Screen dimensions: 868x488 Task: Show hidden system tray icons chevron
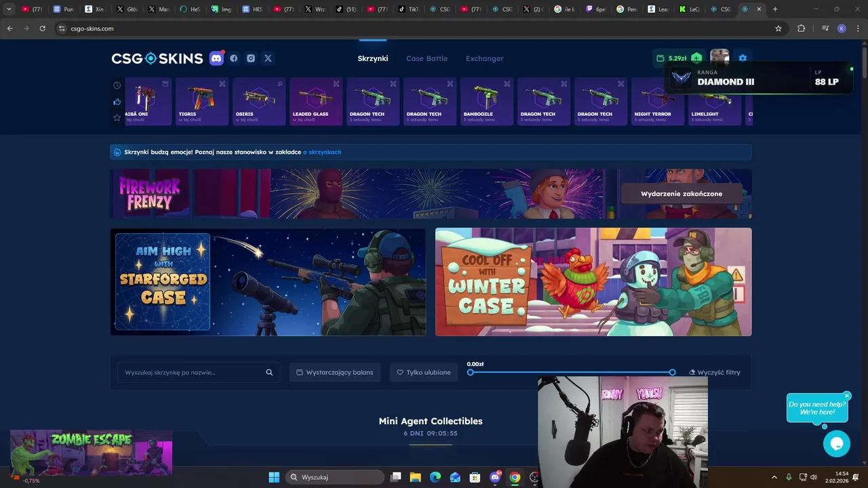774,477
